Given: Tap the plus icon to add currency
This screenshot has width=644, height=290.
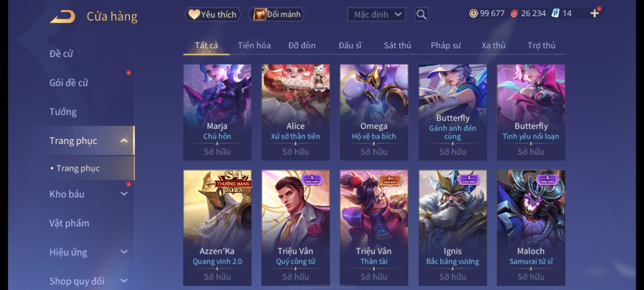Looking at the screenshot, I should 595,13.
